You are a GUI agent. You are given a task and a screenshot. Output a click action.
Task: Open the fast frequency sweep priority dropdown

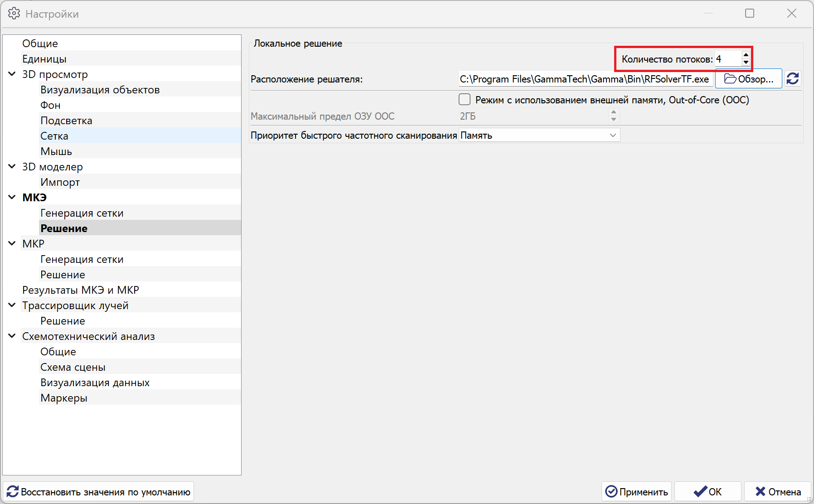[539, 135]
